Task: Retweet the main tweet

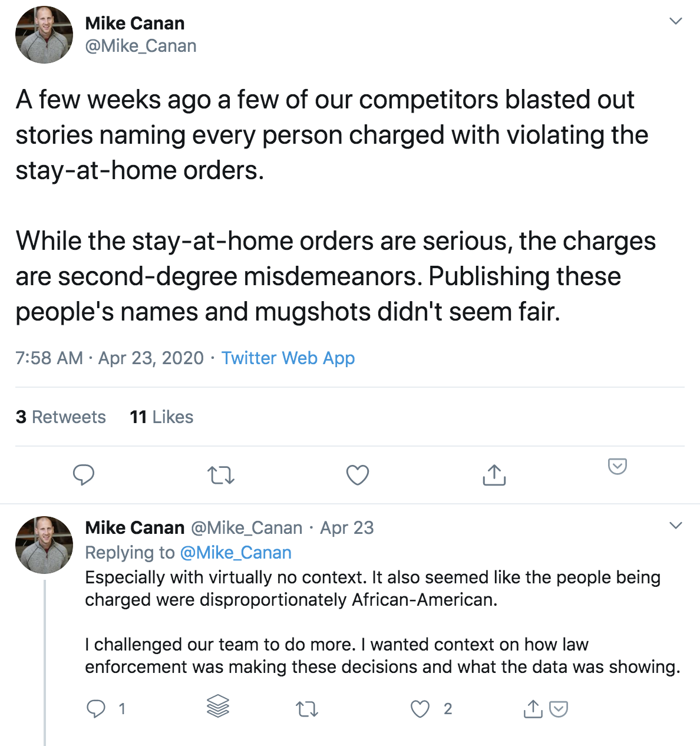Action: (x=221, y=475)
